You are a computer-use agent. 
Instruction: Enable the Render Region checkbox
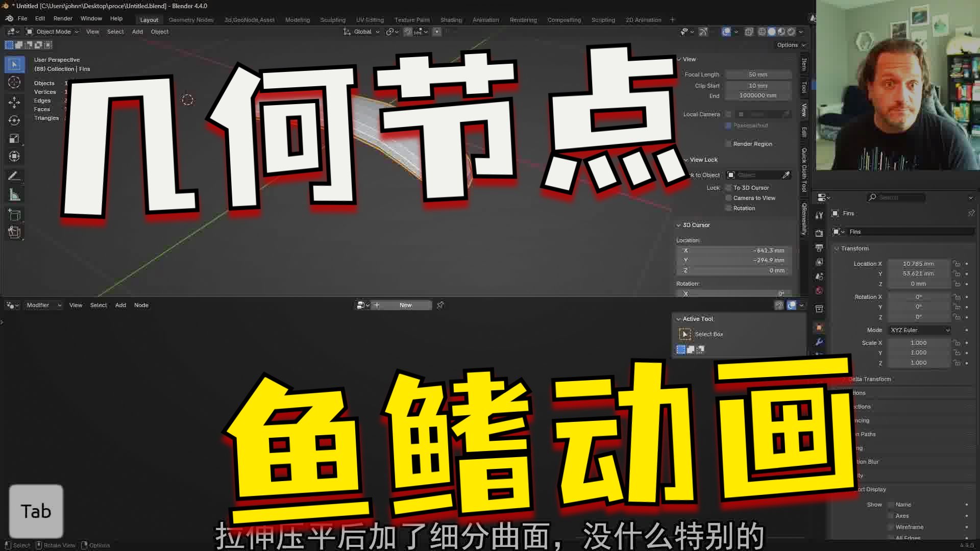(x=728, y=144)
